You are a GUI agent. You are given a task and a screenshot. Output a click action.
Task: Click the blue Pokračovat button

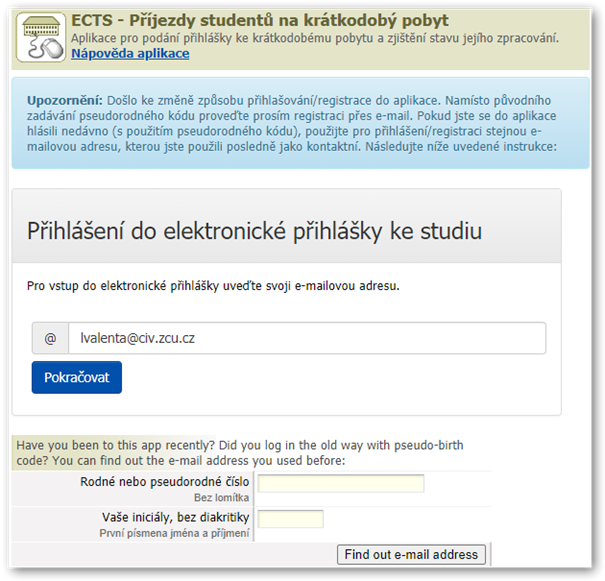[x=77, y=377]
